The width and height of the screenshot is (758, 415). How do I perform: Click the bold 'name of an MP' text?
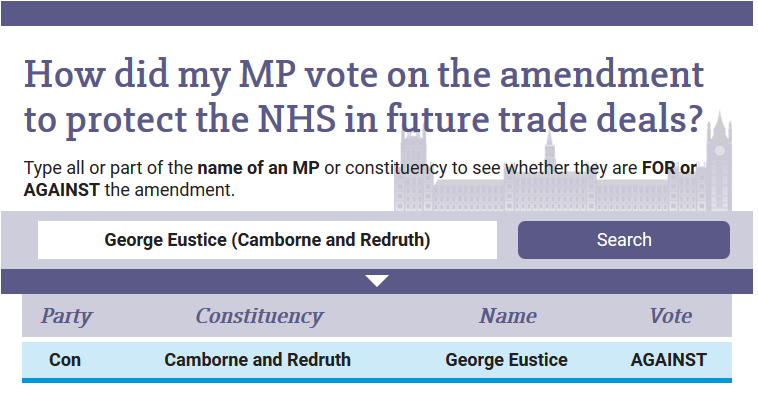258,167
